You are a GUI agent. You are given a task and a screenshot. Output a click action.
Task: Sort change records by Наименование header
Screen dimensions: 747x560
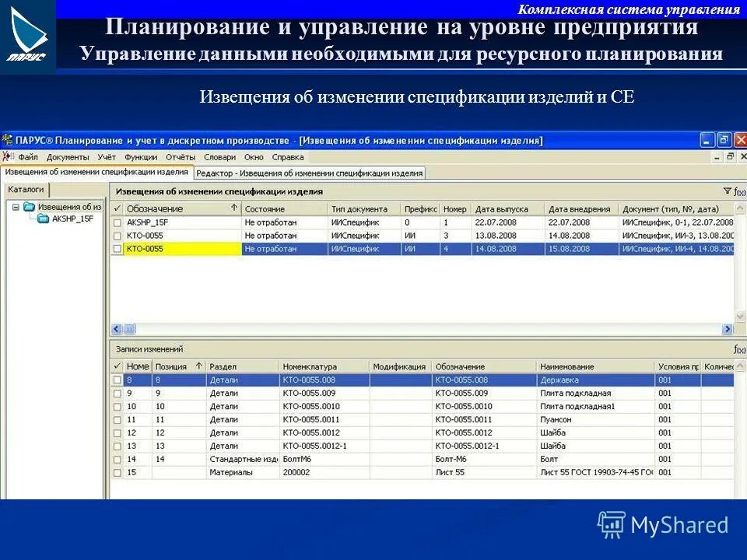pyautogui.click(x=595, y=366)
